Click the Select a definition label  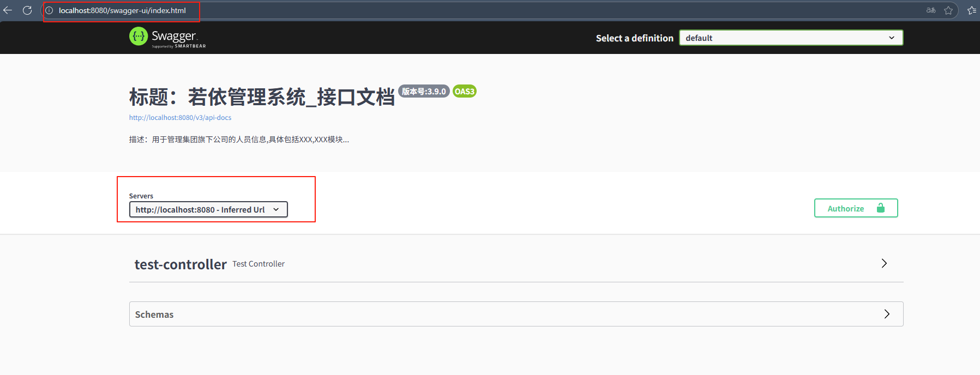pos(634,38)
